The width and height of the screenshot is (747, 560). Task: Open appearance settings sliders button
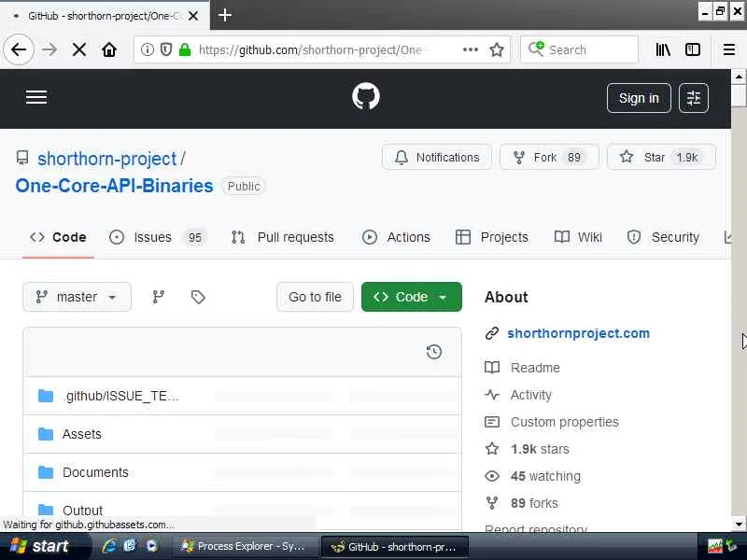(693, 98)
